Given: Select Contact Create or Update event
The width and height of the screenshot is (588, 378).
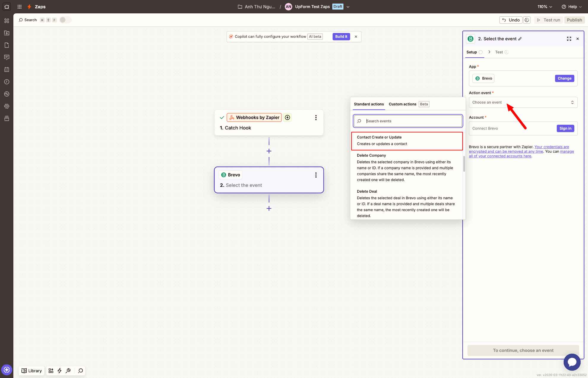Looking at the screenshot, I should (x=407, y=141).
